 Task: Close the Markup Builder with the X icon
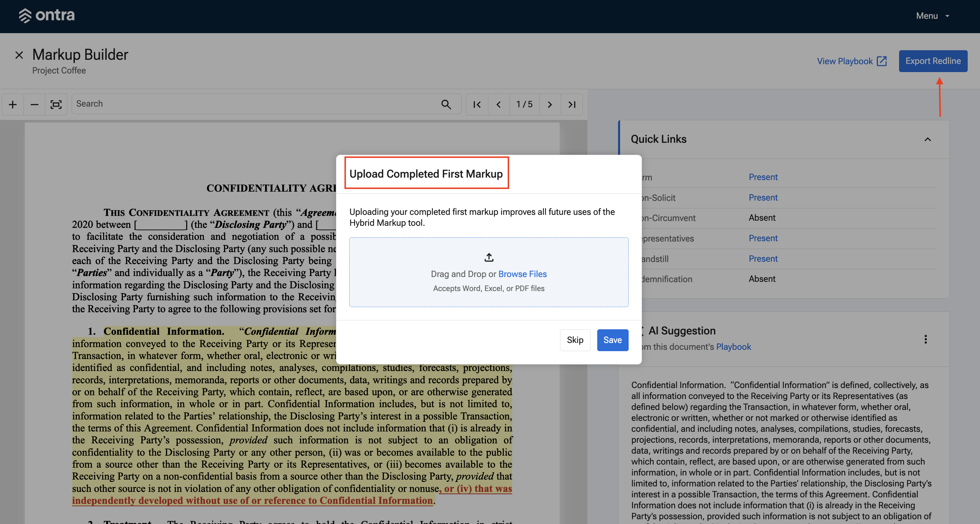point(19,55)
